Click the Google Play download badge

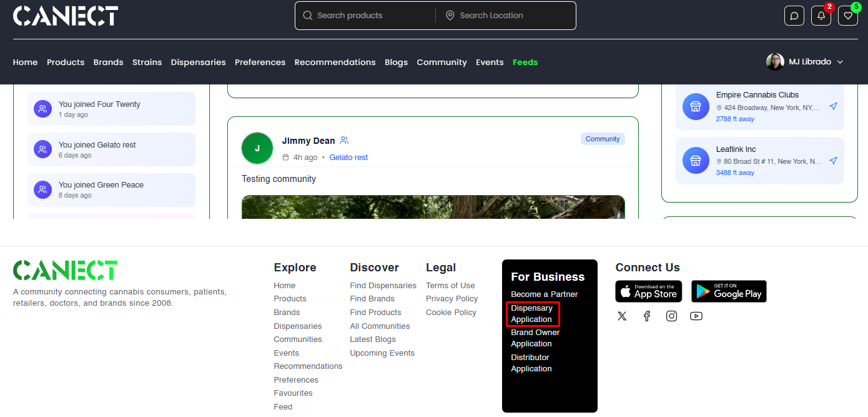[729, 291]
